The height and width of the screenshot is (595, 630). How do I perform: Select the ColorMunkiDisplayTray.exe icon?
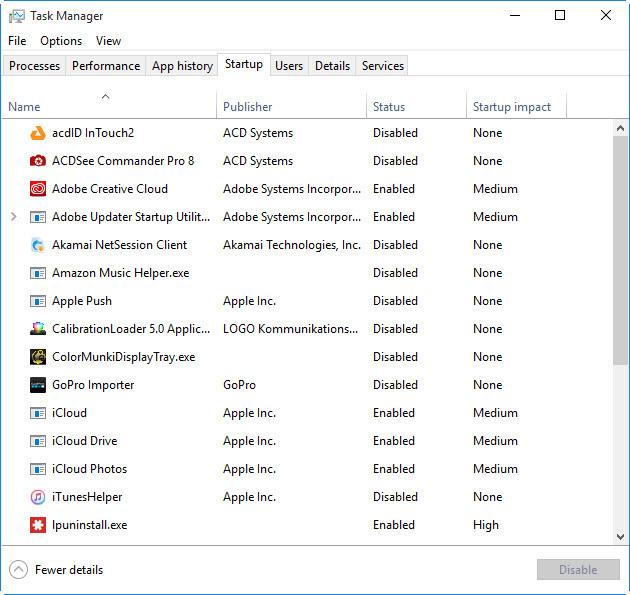click(38, 357)
